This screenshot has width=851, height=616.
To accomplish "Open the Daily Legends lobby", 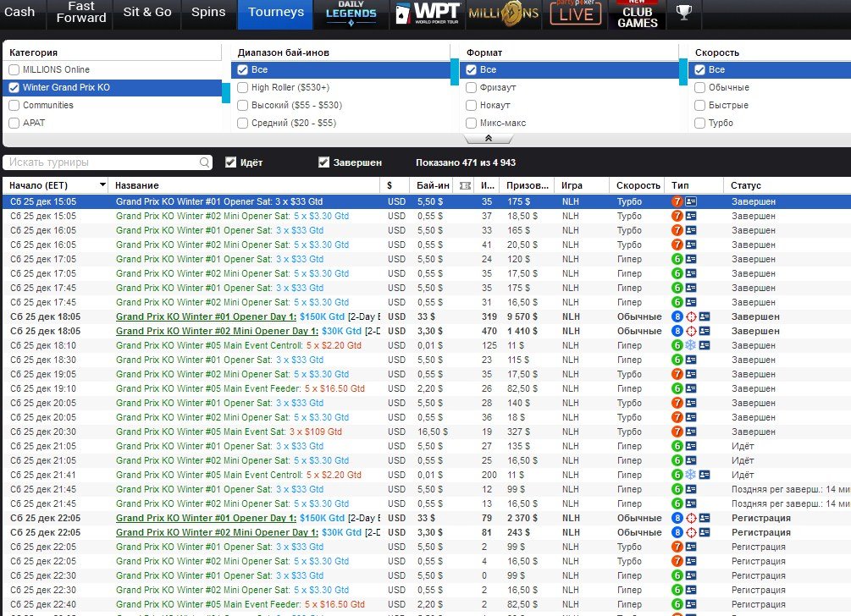I will (x=351, y=14).
